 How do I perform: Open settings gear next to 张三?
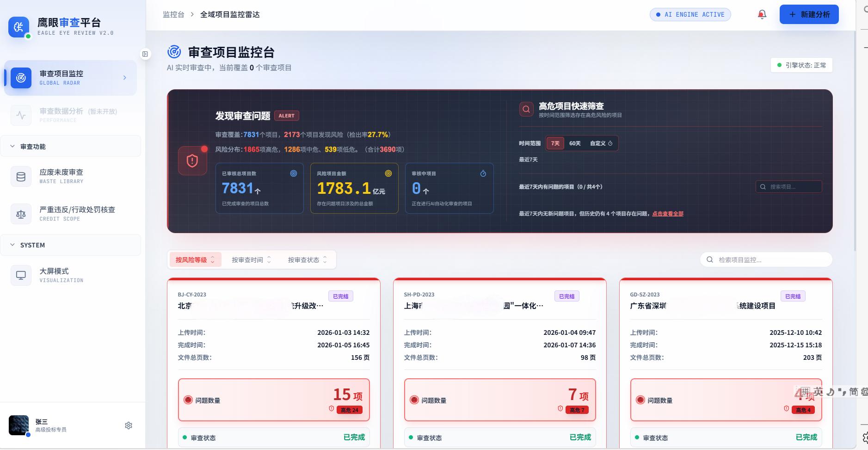129,425
